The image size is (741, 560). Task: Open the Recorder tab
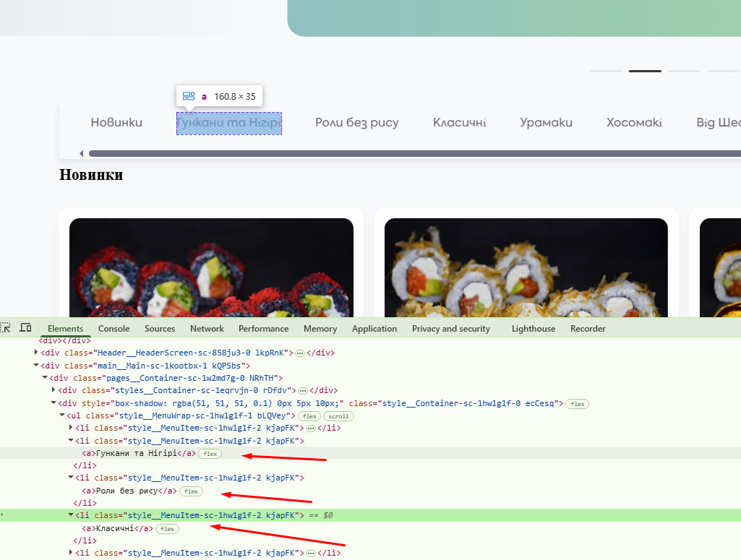(588, 329)
